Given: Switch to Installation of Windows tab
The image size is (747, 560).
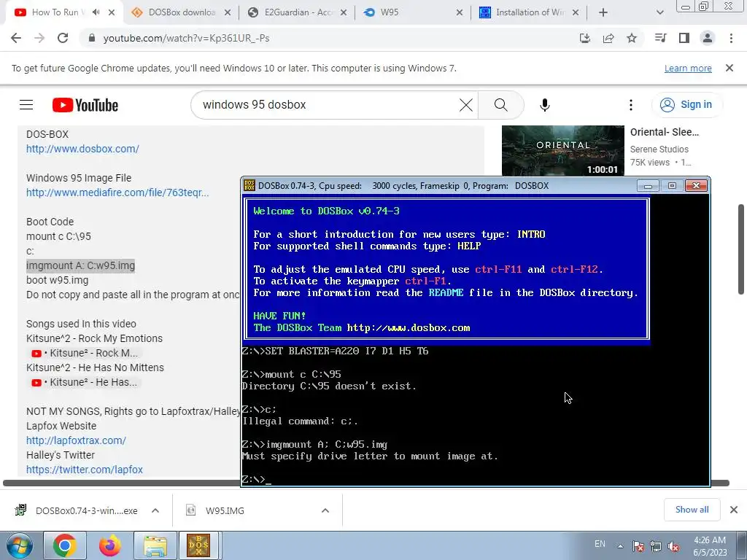Looking at the screenshot, I should [530, 12].
